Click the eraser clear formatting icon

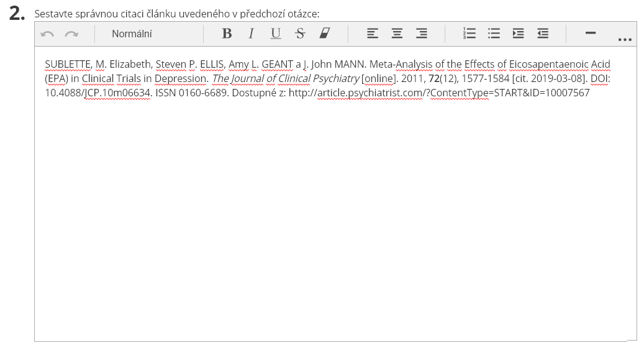pos(324,34)
